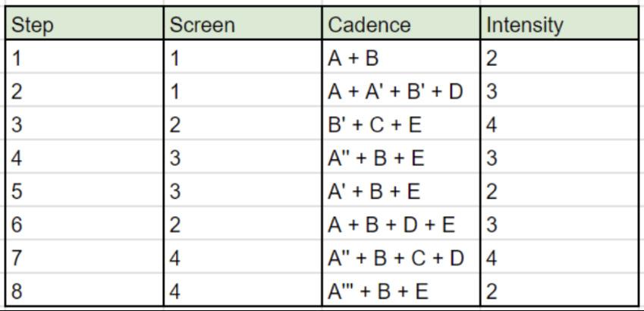Image resolution: width=644 pixels, height=311 pixels.
Task: Select the Step column cell with value 8
Action: (85, 291)
